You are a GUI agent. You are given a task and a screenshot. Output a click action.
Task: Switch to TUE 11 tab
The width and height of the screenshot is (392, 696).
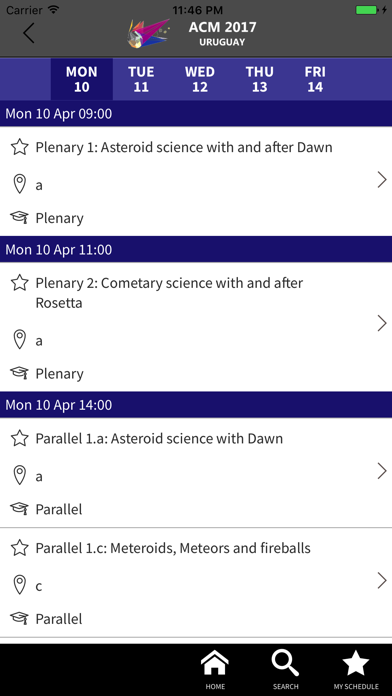141,79
